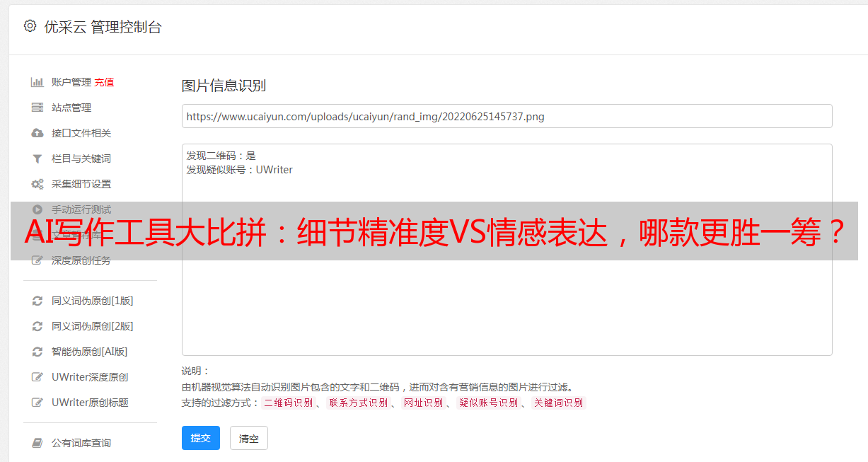This screenshot has width=868, height=462.
Task: Click the server icon for 站点管理
Action: point(37,108)
